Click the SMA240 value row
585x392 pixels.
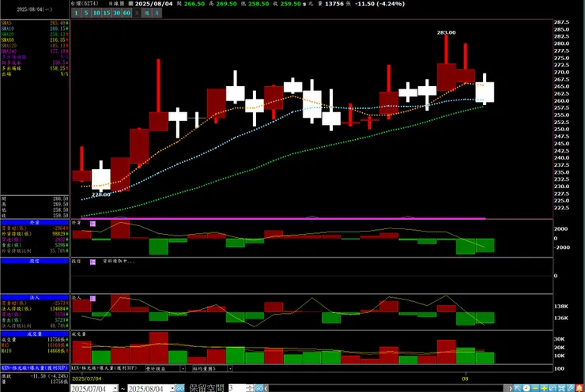click(x=35, y=51)
